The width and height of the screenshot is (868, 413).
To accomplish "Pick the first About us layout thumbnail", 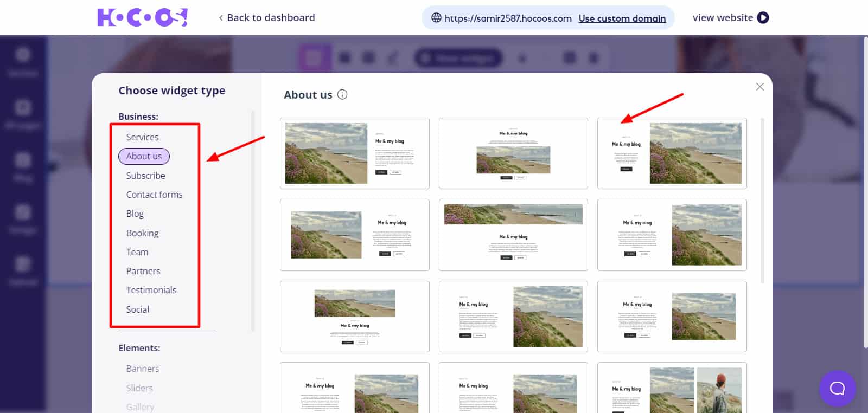I will (354, 153).
